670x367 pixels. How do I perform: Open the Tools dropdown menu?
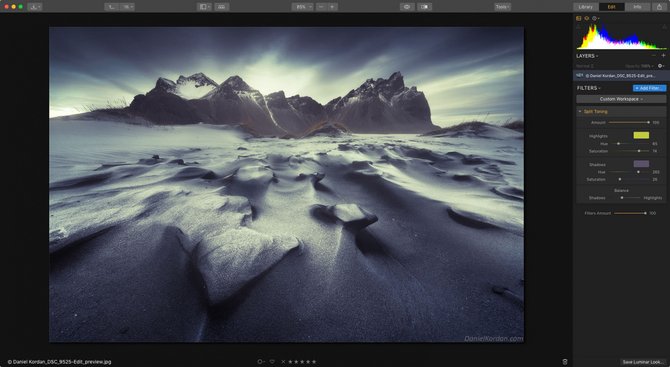(502, 7)
